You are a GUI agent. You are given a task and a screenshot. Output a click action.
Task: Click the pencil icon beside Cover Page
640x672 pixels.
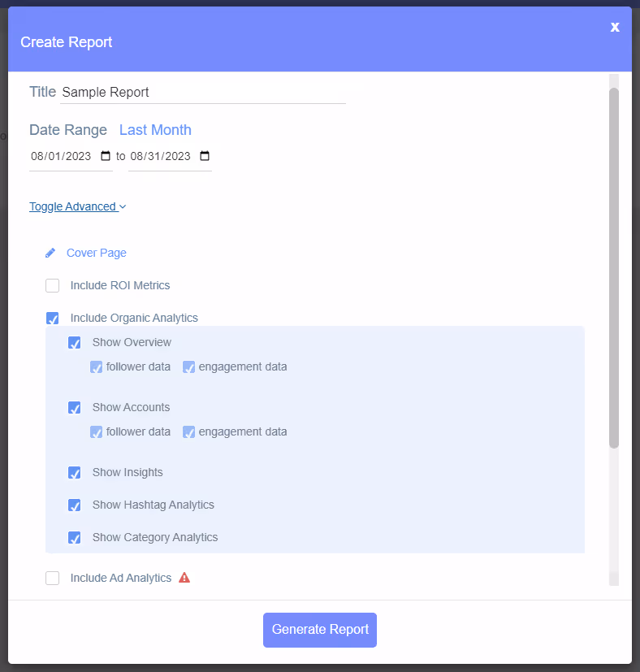pyautogui.click(x=50, y=254)
